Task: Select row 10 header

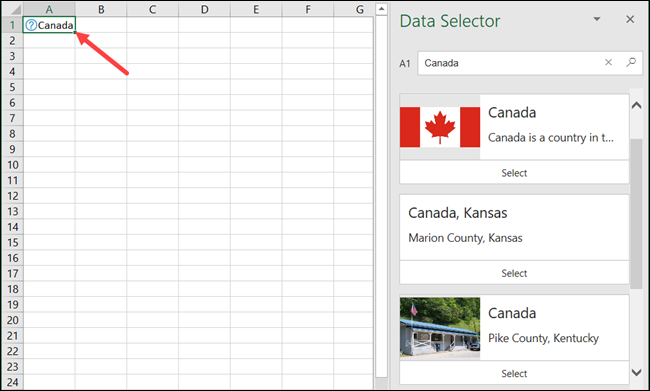Action: (x=12, y=165)
